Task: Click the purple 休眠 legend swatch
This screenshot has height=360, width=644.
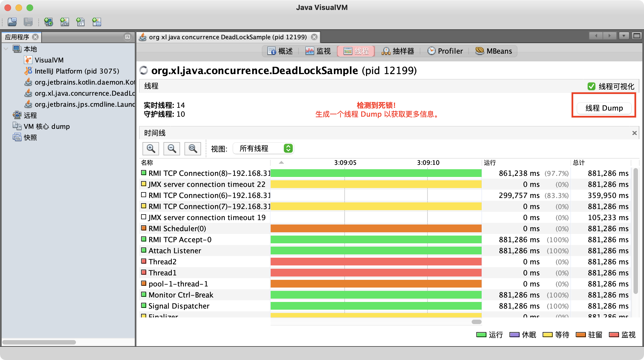Action: click(514, 335)
